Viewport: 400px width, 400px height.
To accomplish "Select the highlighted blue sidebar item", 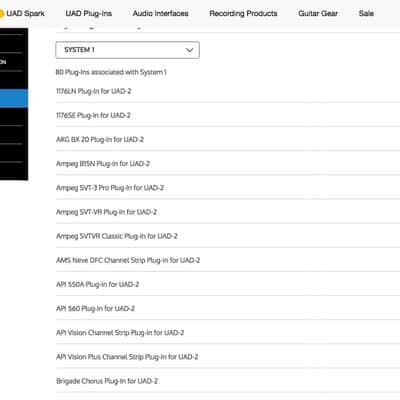I will [x=14, y=98].
